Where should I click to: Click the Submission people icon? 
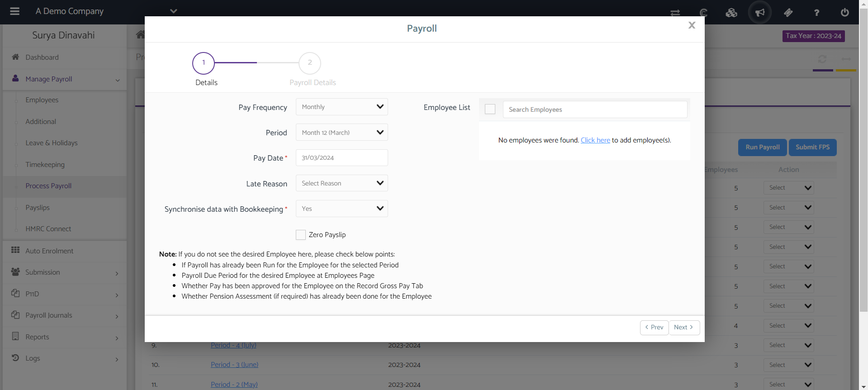click(x=15, y=271)
